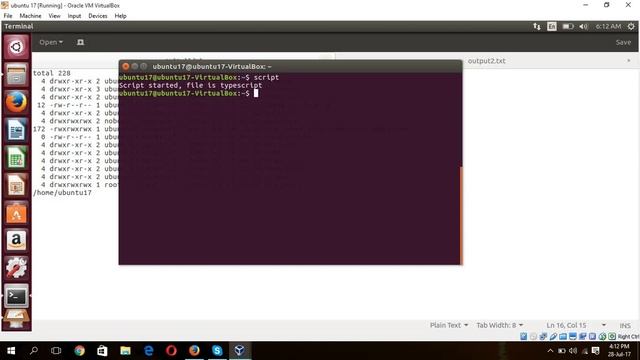Click the Terminal icon in the launcher

coord(16,296)
